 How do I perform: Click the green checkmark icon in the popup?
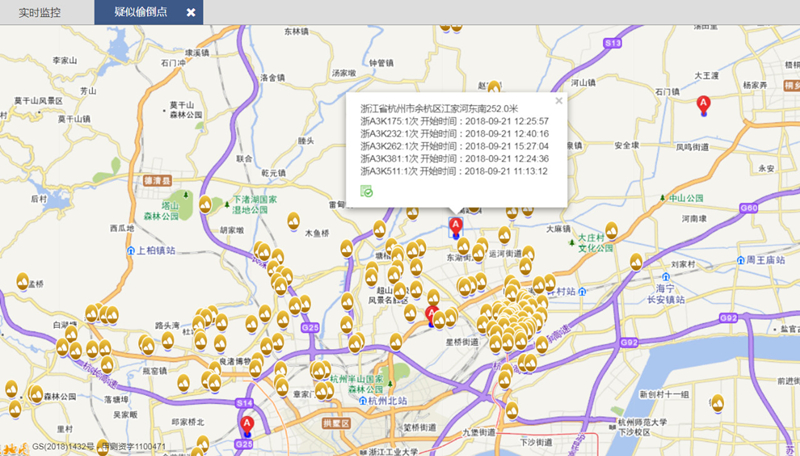367,190
